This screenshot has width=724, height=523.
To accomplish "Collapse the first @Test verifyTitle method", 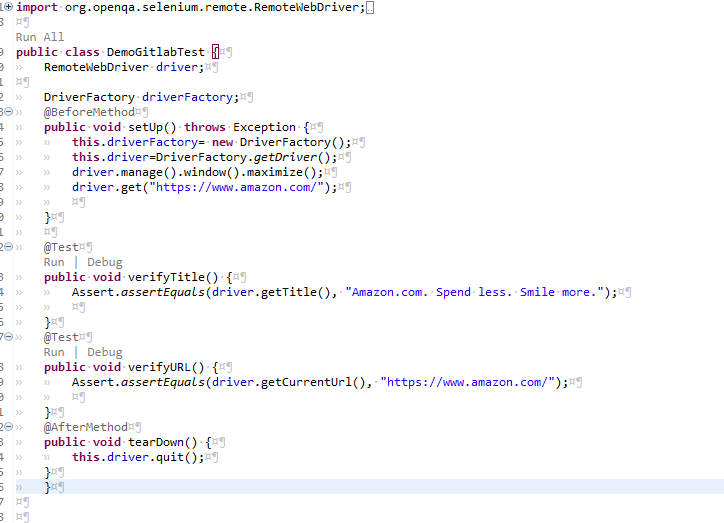I will pos(8,247).
